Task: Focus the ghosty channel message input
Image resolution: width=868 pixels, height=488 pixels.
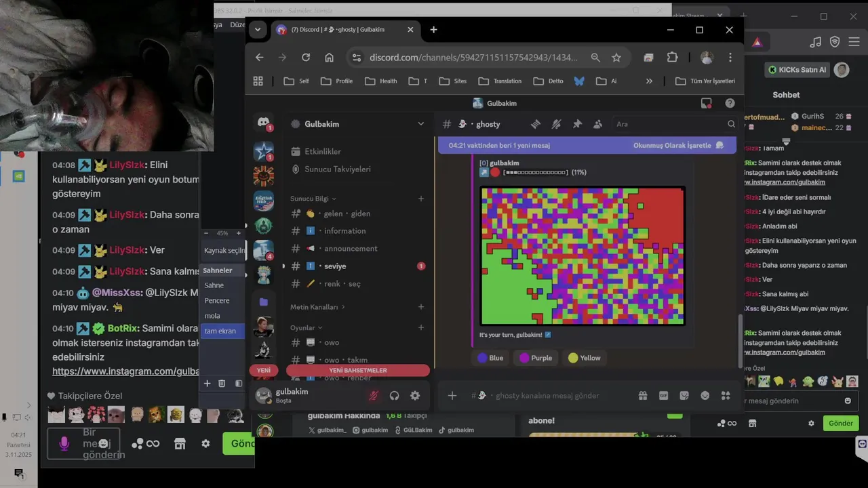Action: 549,396
